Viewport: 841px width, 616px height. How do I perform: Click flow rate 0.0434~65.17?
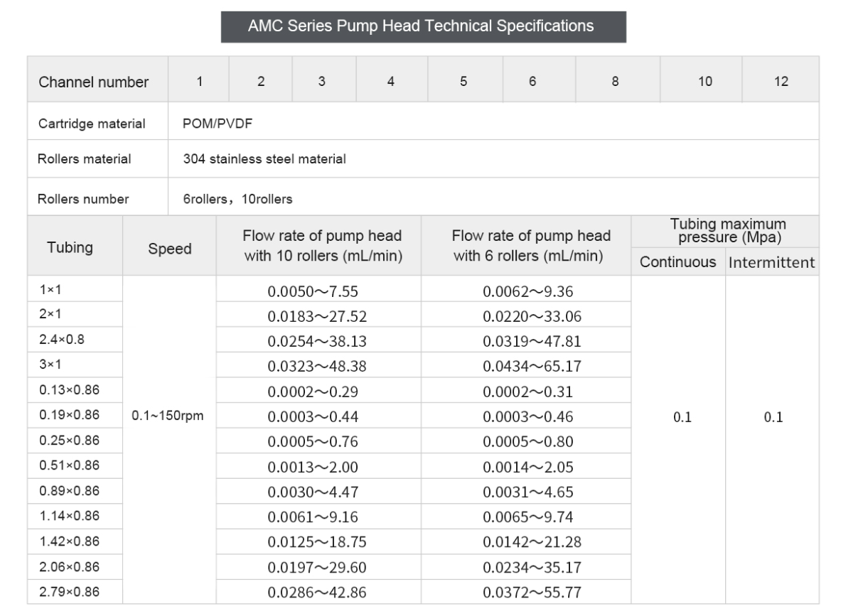coord(532,367)
